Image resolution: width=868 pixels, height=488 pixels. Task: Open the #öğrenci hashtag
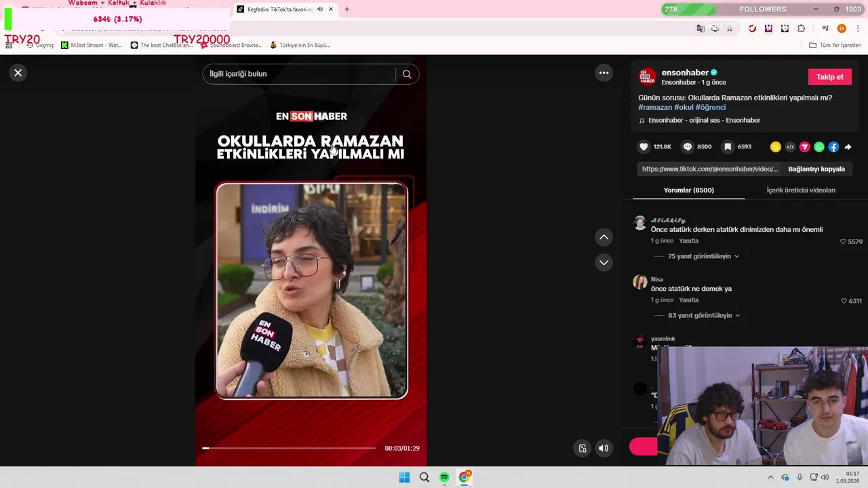[x=711, y=107]
